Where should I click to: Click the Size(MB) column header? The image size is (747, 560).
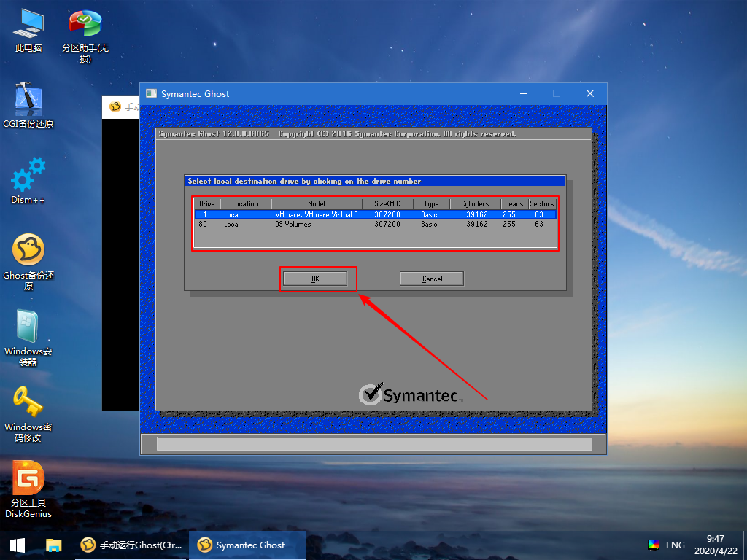[387, 204]
